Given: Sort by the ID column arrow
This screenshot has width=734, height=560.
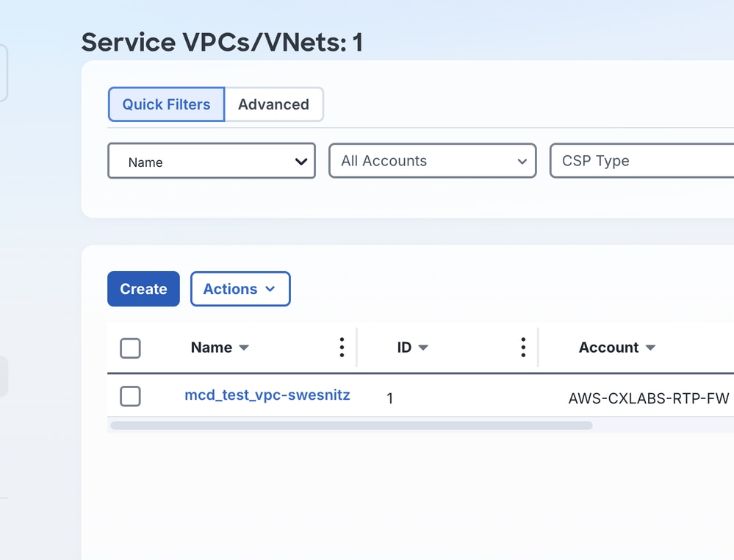Looking at the screenshot, I should pos(423,348).
